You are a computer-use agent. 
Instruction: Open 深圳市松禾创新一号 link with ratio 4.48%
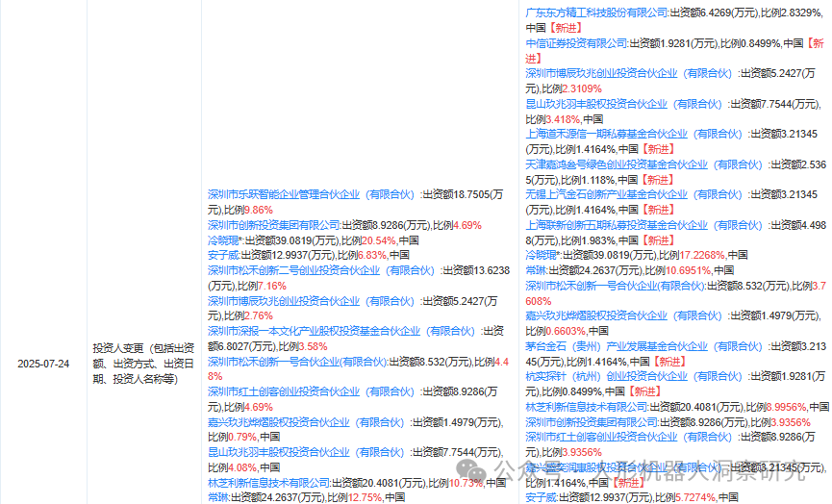(297, 362)
